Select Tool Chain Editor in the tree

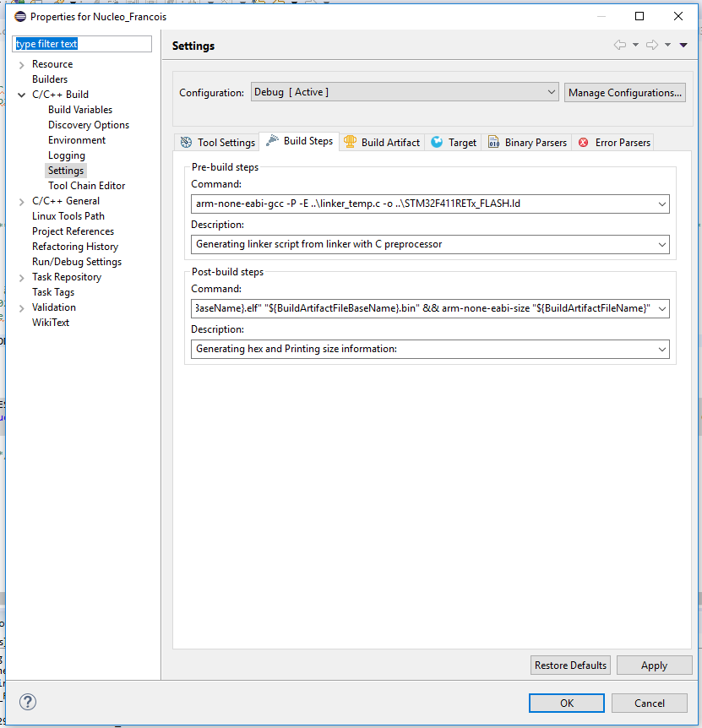(86, 186)
